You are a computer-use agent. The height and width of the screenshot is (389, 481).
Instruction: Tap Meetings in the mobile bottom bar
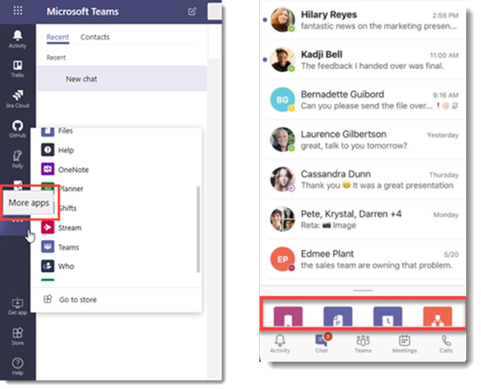coord(404,344)
